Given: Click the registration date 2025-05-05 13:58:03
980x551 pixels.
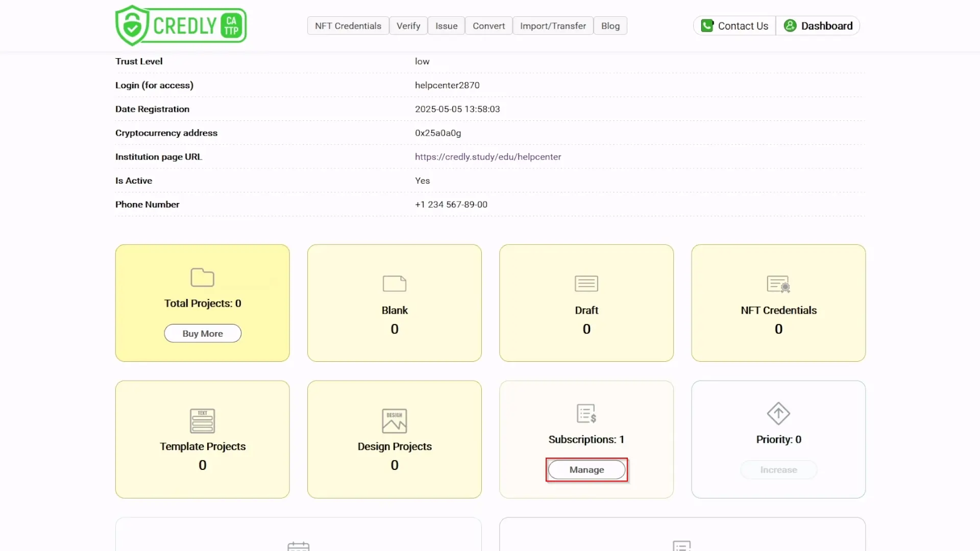Looking at the screenshot, I should (x=457, y=109).
